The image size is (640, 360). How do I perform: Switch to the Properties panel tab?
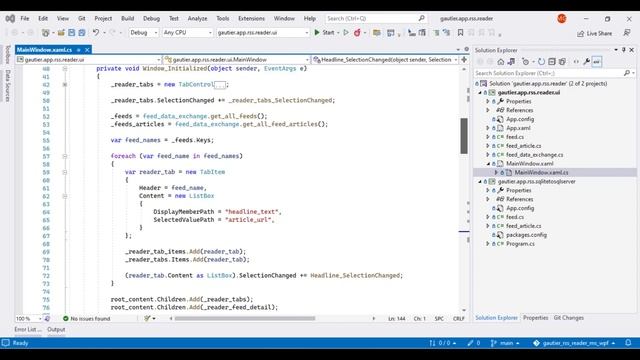pos(536,318)
